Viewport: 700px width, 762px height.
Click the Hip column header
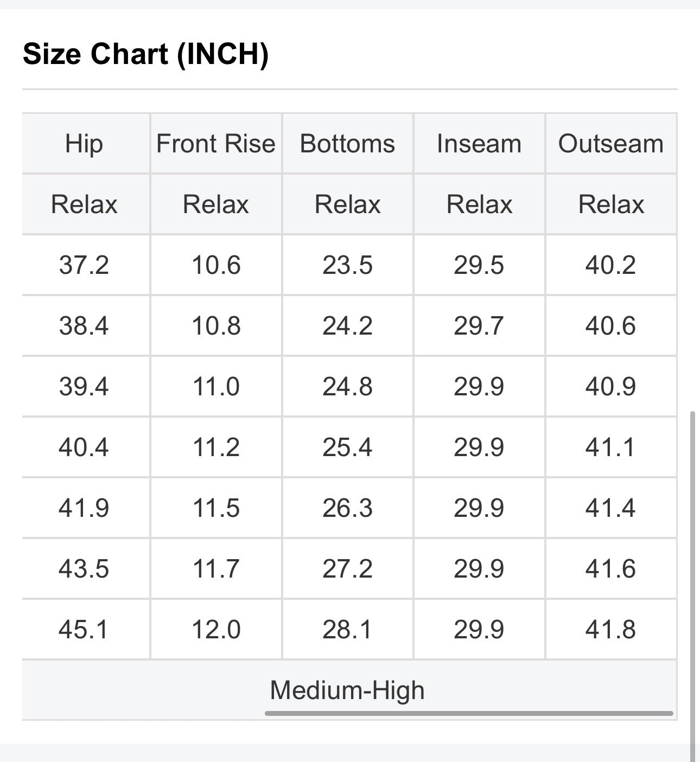(x=85, y=144)
